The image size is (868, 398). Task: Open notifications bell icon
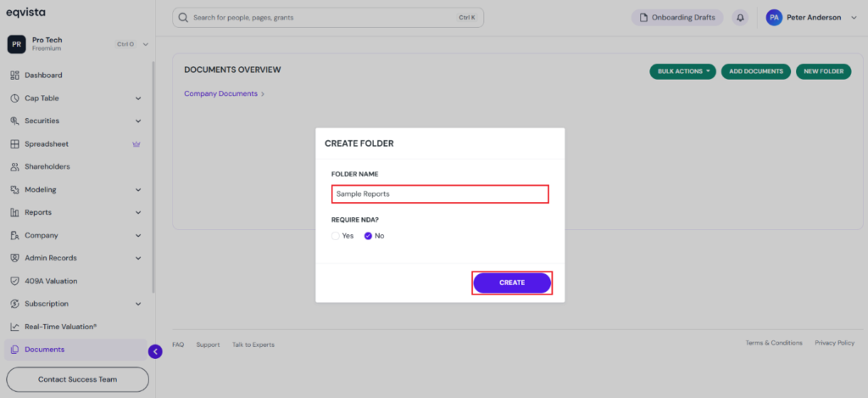pos(740,18)
